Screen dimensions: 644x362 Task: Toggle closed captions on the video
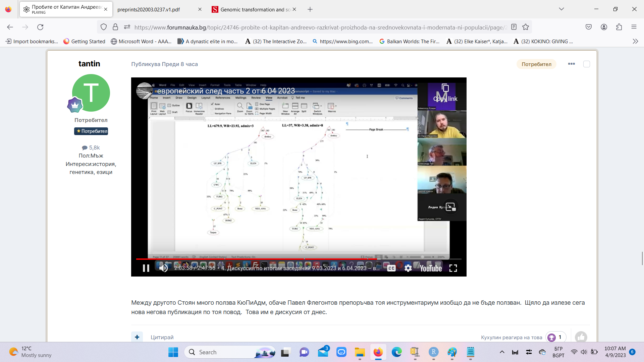click(x=391, y=268)
